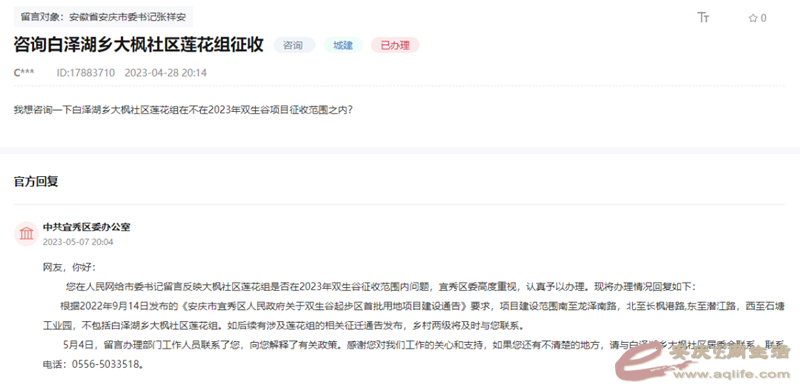The image size is (800, 387).
Task: Click the reply date 2023-05-07 20:04
Action: pyautogui.click(x=78, y=242)
